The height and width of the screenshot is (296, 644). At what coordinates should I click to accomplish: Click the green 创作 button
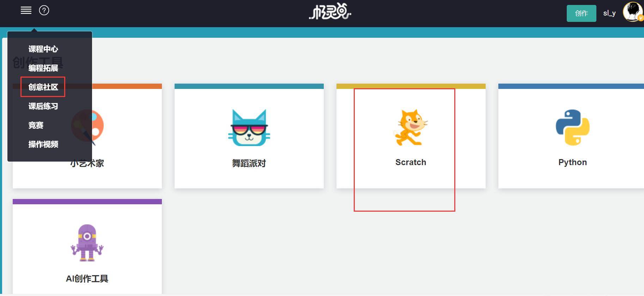[x=581, y=13]
